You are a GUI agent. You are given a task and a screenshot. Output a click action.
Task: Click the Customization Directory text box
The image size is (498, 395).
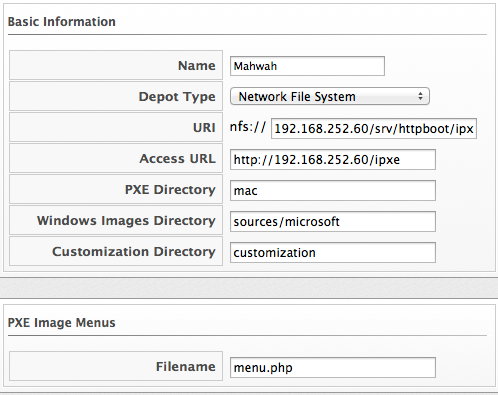coord(333,253)
